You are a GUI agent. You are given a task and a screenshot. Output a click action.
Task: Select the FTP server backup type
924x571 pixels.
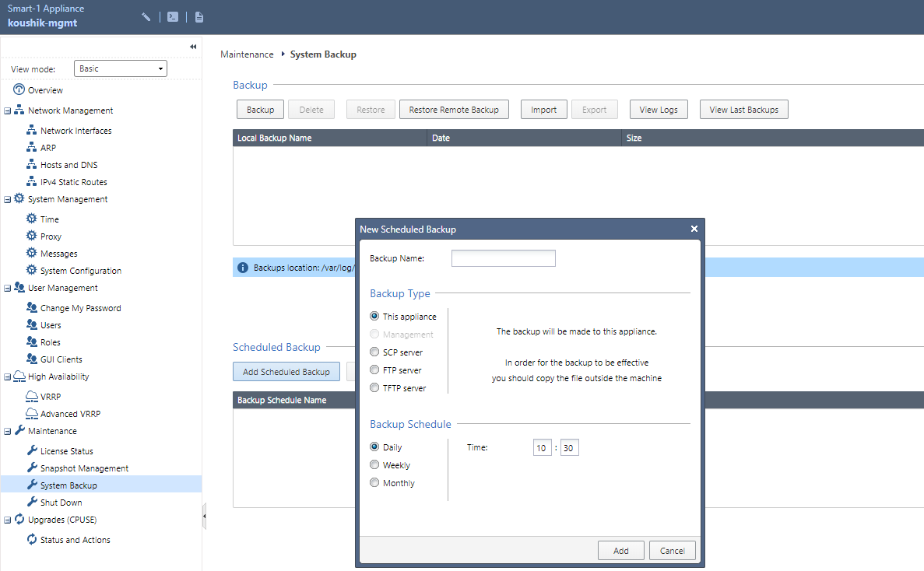click(374, 370)
